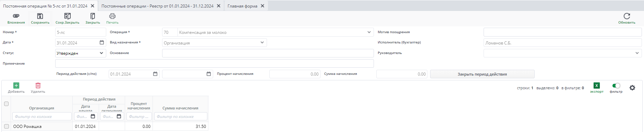Expand the Вид назначения dropdown
The width and height of the screenshot is (644, 132).
(262, 42)
